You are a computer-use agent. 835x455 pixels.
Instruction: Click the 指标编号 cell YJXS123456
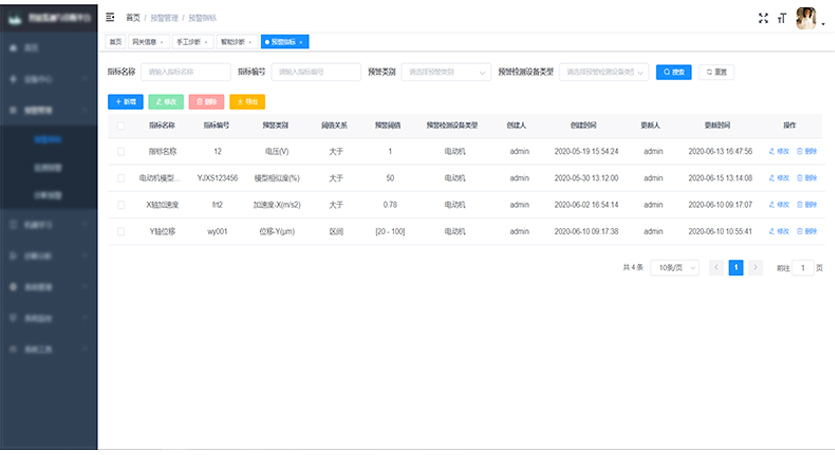point(217,178)
